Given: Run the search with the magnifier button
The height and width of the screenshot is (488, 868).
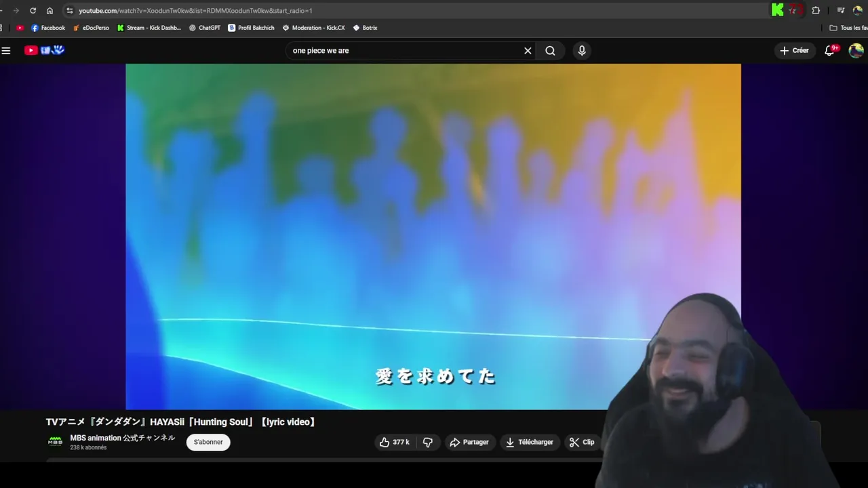Looking at the screenshot, I should point(550,51).
